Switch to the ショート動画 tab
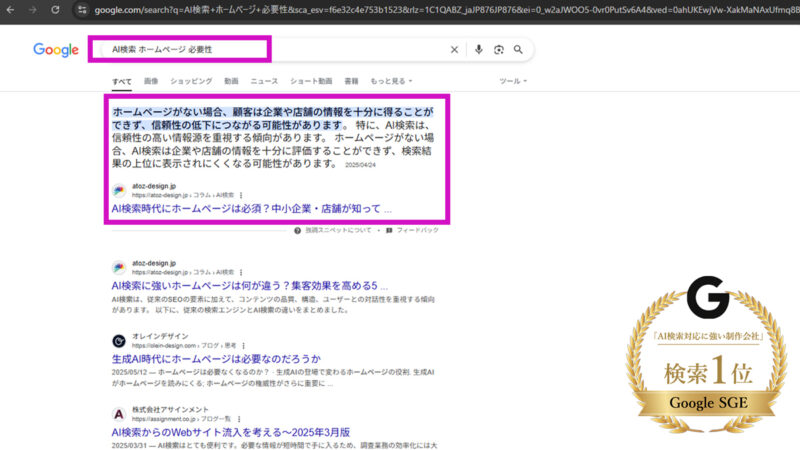Viewport: 800px width, 450px height. 311,81
